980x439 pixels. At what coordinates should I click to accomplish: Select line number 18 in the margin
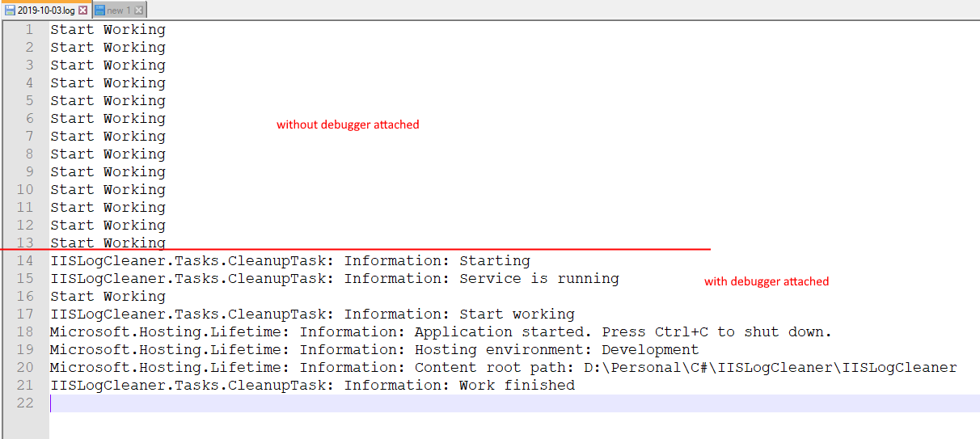tap(25, 332)
